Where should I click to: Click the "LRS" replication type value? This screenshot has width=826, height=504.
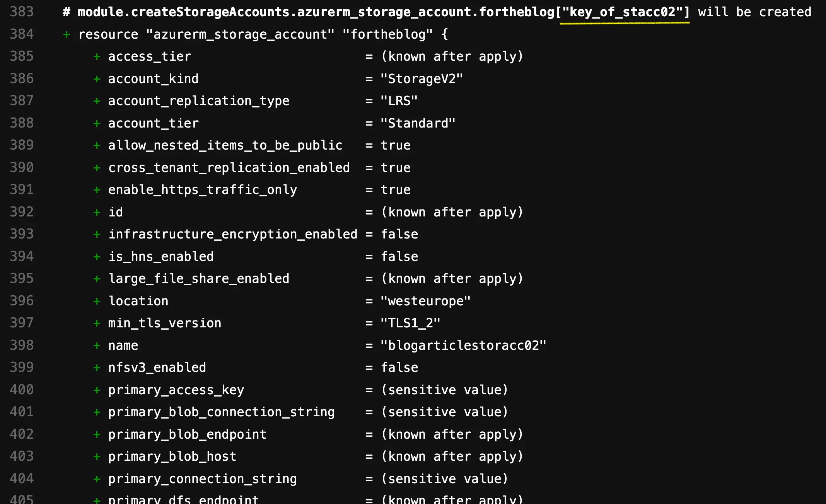[x=399, y=101]
